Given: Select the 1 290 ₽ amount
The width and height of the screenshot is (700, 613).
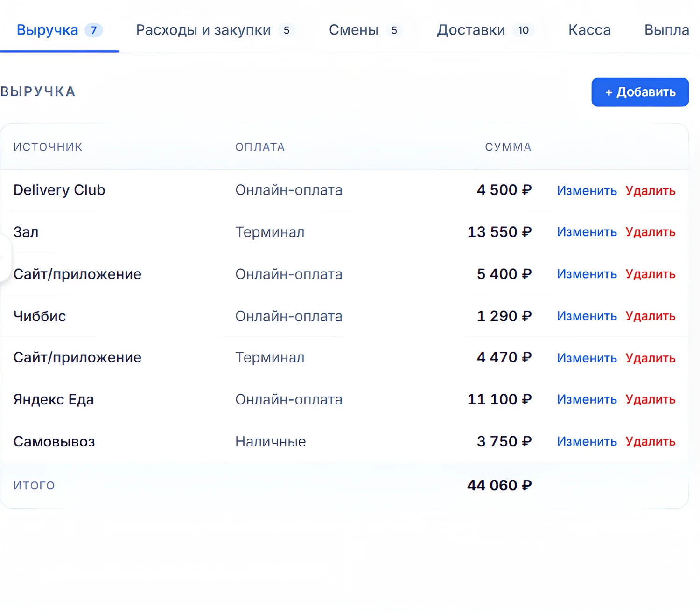Looking at the screenshot, I should point(504,316).
